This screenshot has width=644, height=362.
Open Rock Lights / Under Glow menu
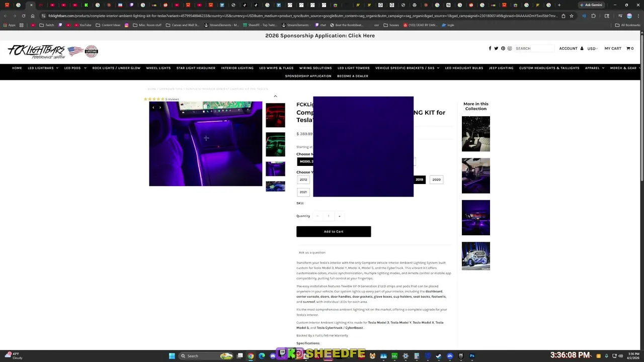[x=116, y=68]
